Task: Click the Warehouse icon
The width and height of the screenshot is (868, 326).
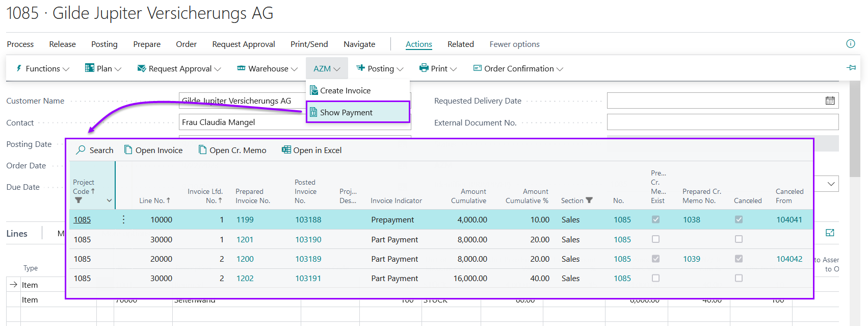Action: (241, 68)
